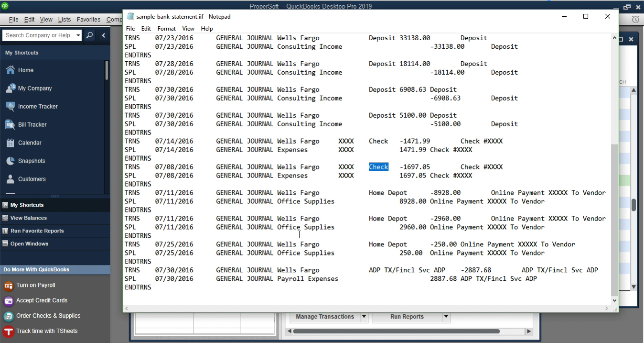This screenshot has height=343, width=644.
Task: Close the Notepad window
Action: [x=608, y=16]
